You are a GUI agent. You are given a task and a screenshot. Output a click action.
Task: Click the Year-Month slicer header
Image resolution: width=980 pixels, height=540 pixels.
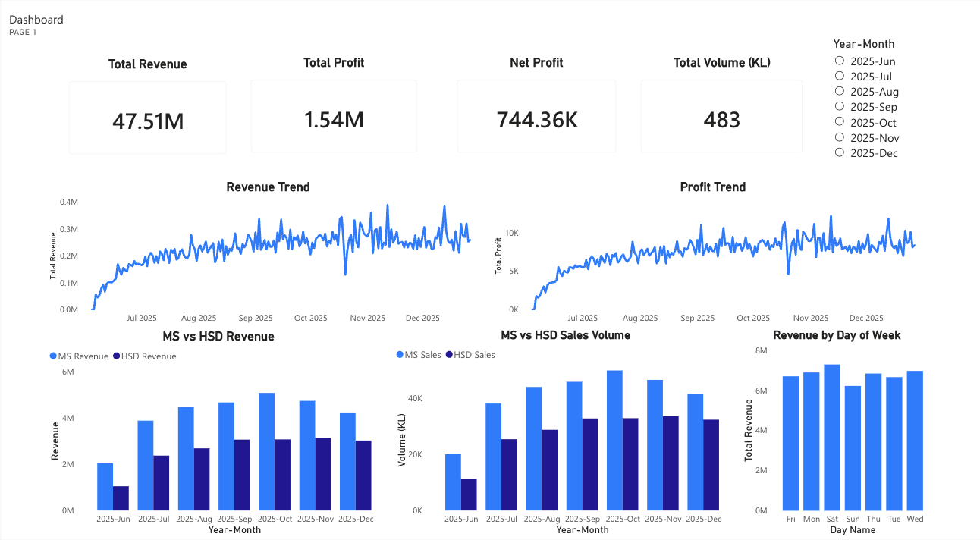pyautogui.click(x=864, y=44)
